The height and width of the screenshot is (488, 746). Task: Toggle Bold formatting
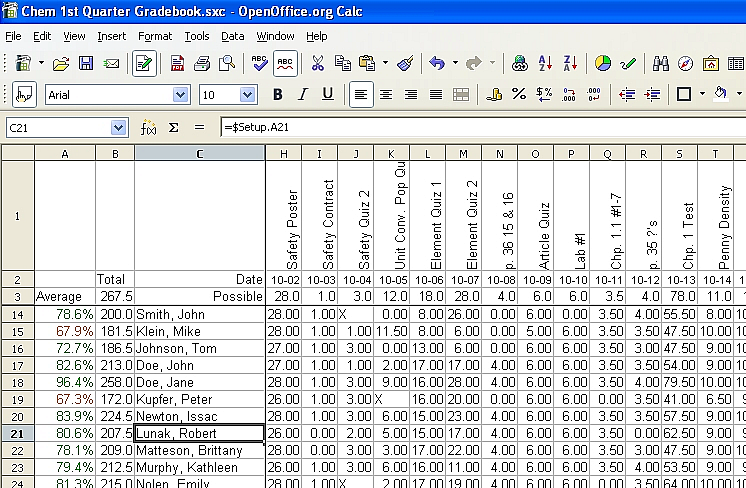pyautogui.click(x=277, y=95)
